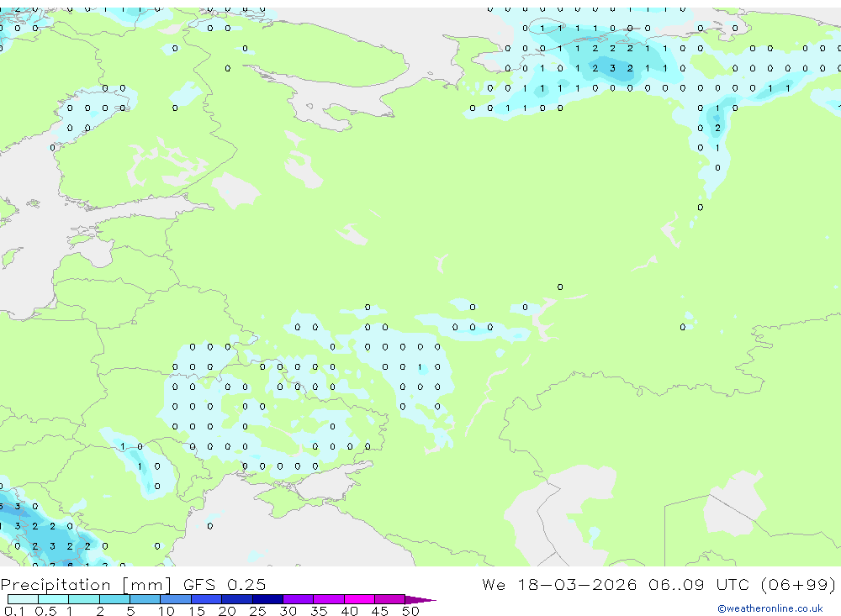The height and width of the screenshot is (616, 841).
Task: Click the '(06+99)' forecast offset text
Action: 798,584
